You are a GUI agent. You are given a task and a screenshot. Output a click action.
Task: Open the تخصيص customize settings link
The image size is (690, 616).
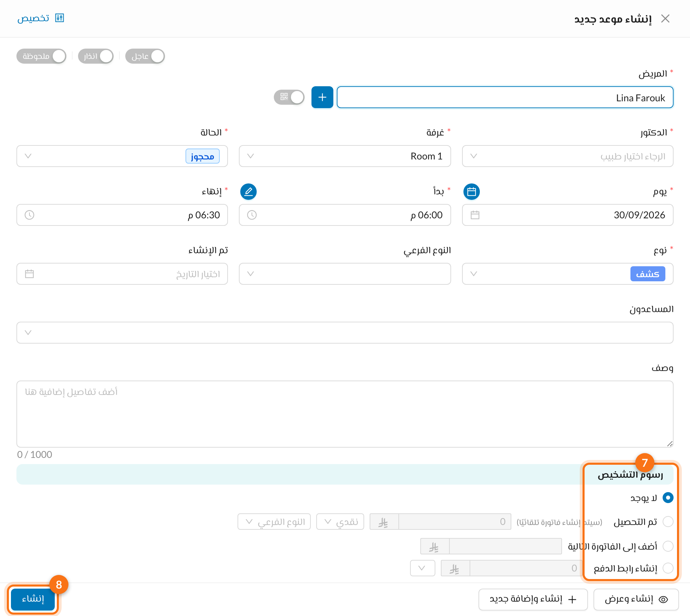(x=41, y=18)
